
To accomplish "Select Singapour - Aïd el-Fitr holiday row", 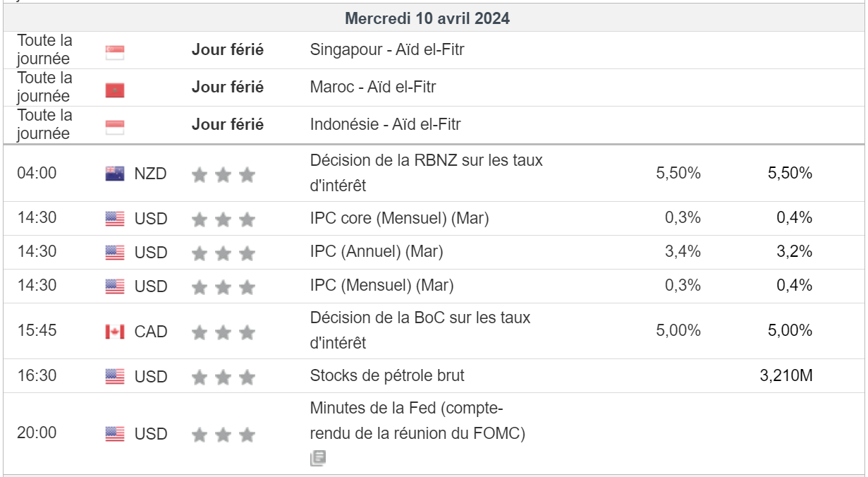I will (x=387, y=50).
